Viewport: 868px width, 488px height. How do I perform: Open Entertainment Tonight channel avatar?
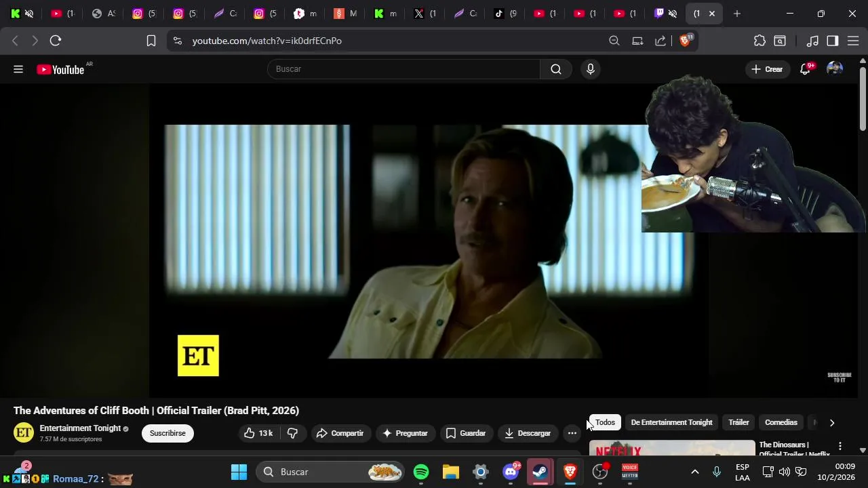(x=24, y=433)
